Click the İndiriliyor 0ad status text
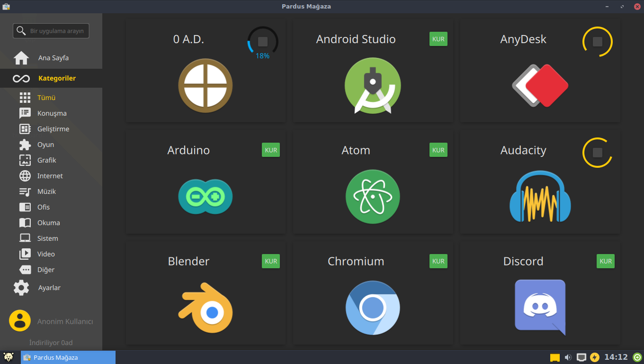This screenshot has height=364, width=644. [x=51, y=342]
